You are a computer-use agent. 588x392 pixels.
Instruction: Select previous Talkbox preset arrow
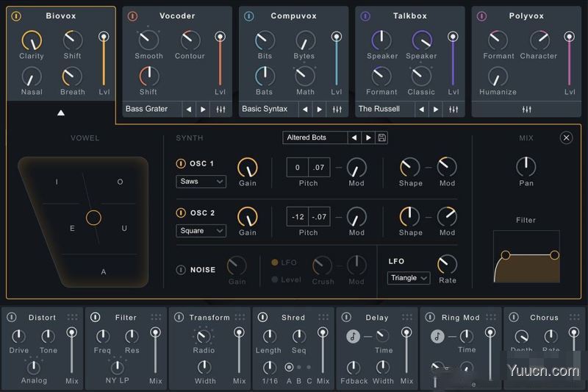(421, 109)
